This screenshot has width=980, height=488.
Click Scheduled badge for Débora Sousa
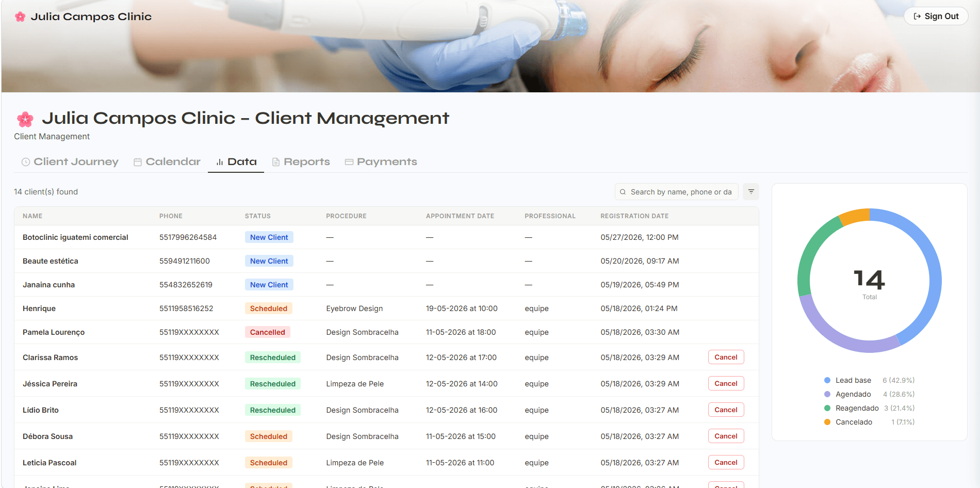pos(269,436)
